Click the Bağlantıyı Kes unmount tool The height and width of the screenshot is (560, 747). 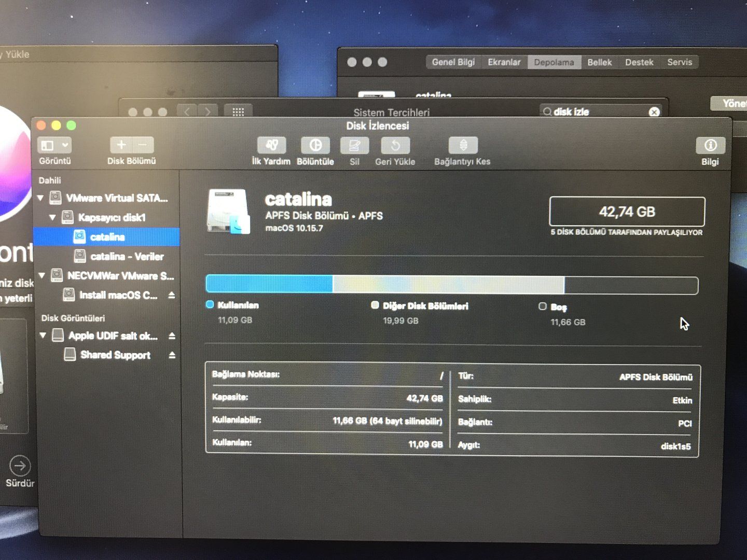click(x=463, y=145)
